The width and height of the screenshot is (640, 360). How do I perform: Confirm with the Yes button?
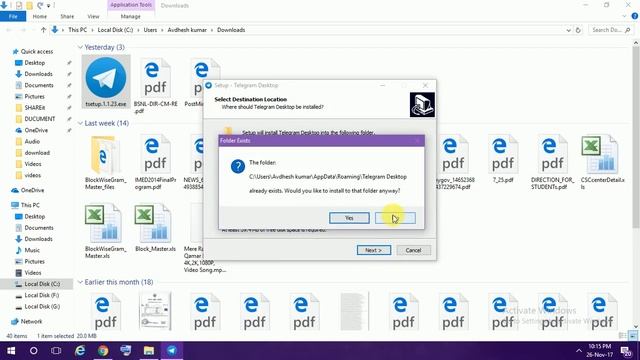[x=349, y=218]
